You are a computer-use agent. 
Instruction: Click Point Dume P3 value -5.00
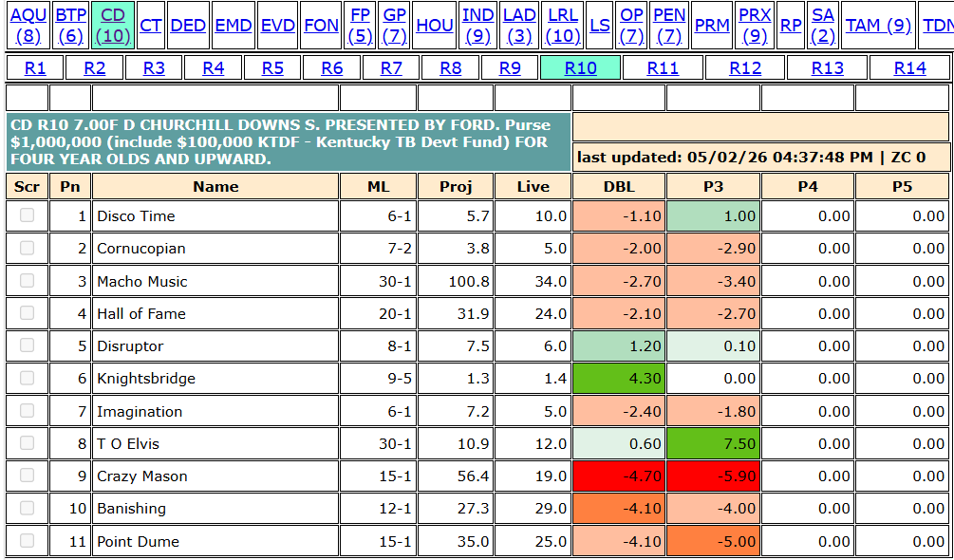coord(713,541)
